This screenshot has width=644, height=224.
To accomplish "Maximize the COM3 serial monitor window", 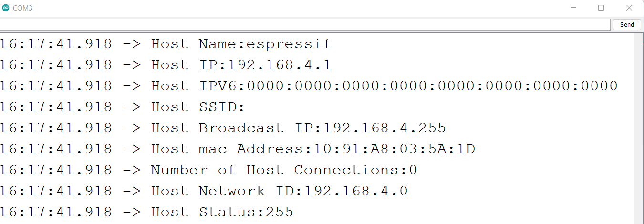I will 601,8.
